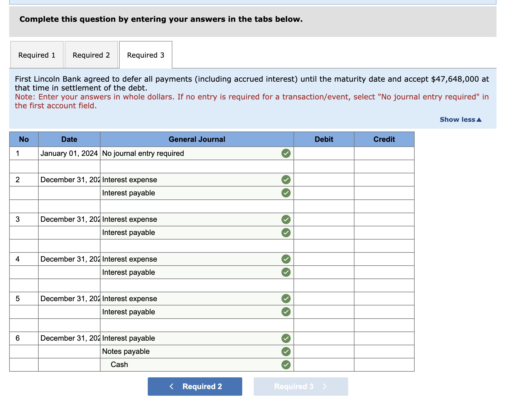The width and height of the screenshot is (532, 404).
Task: Click checkmark beside entry 2 Interest expense
Action: click(x=286, y=180)
